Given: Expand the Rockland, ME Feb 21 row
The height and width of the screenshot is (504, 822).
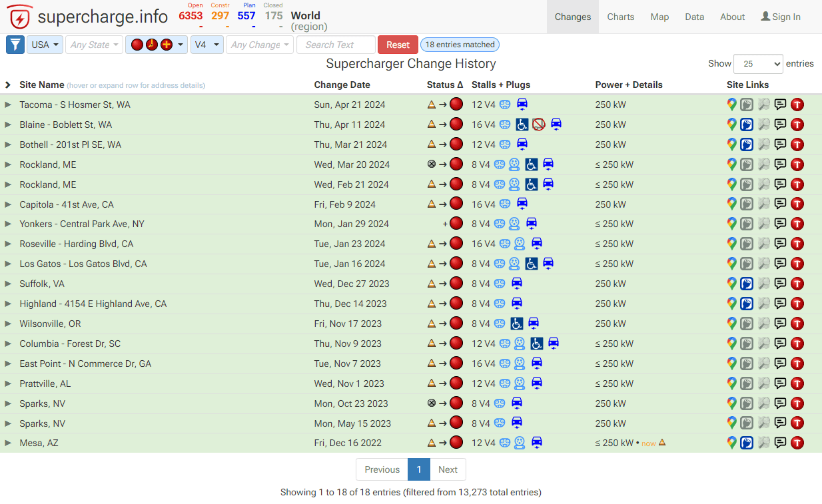Looking at the screenshot, I should 8,184.
